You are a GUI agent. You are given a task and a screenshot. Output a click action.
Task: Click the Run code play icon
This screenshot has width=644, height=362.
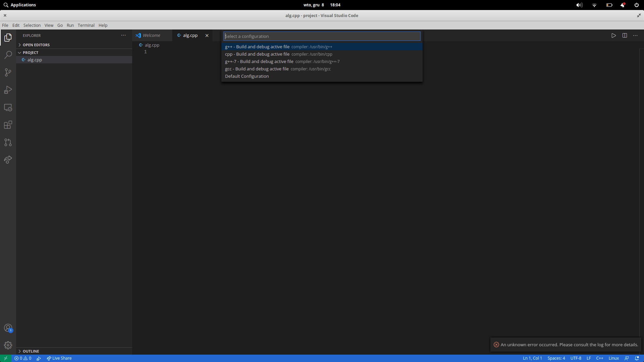click(613, 36)
